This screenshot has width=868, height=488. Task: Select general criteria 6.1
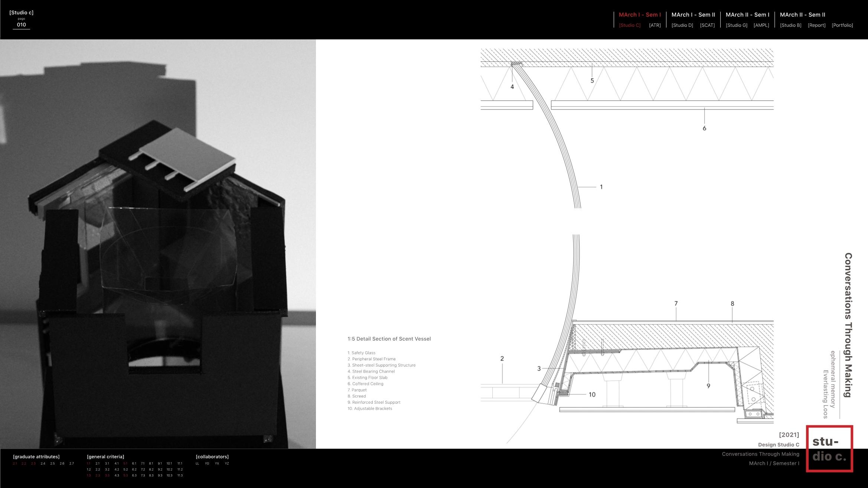134,463
